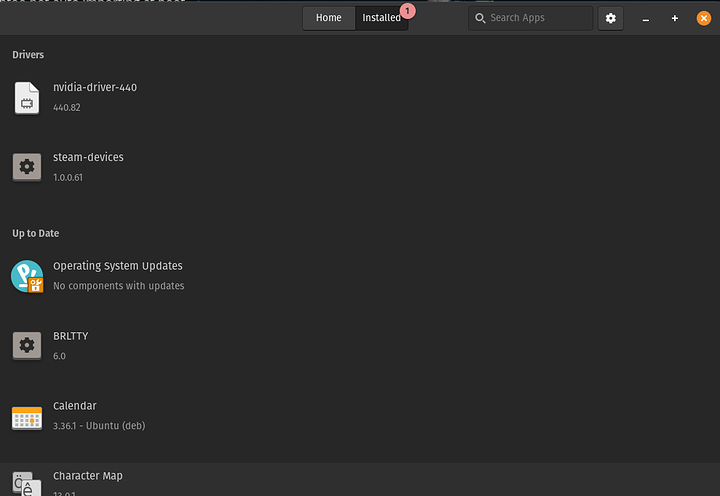
Task: Open settings with the gear button
Action: click(611, 18)
